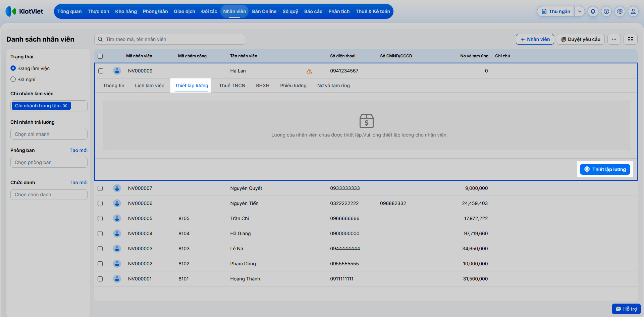Remove Chi nhánh trung tâm tag
The width and height of the screenshot is (644, 317).
point(65,106)
